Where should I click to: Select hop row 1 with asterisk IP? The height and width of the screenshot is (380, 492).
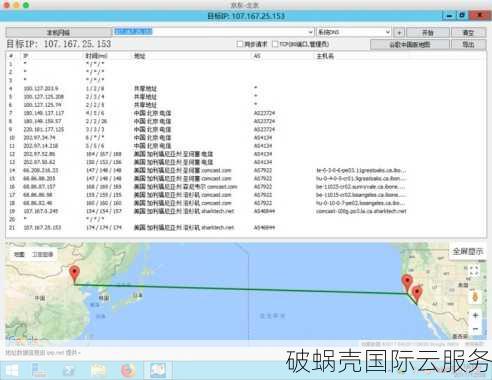tap(246, 63)
